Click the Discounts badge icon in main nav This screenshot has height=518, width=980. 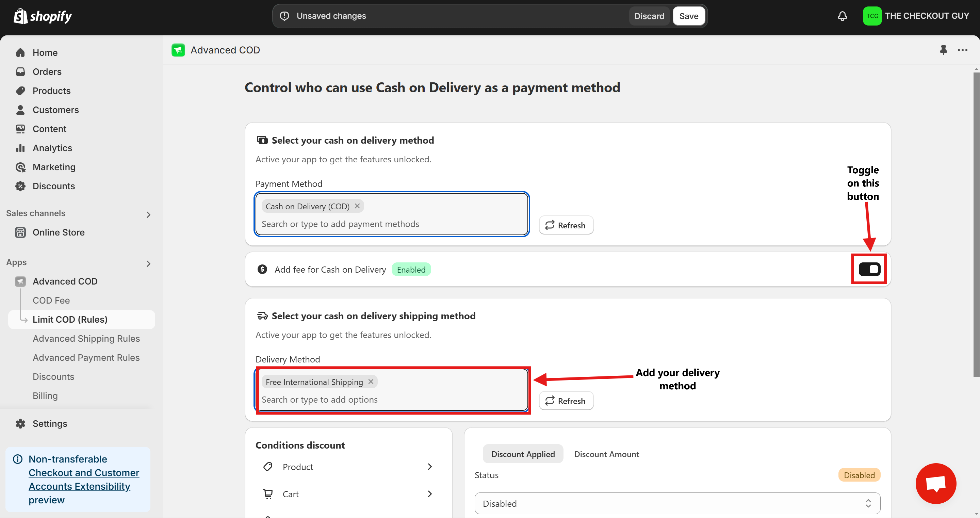click(x=20, y=186)
